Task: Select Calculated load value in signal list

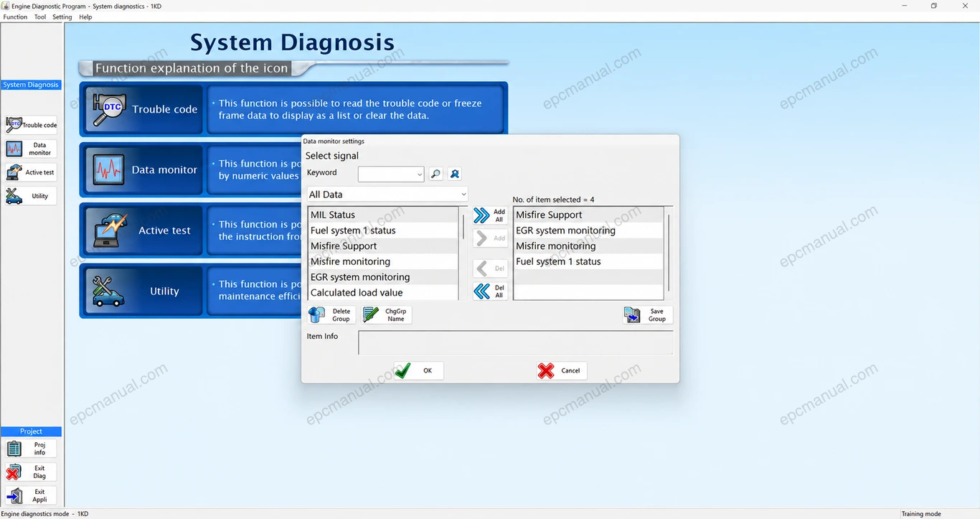Action: pos(383,292)
